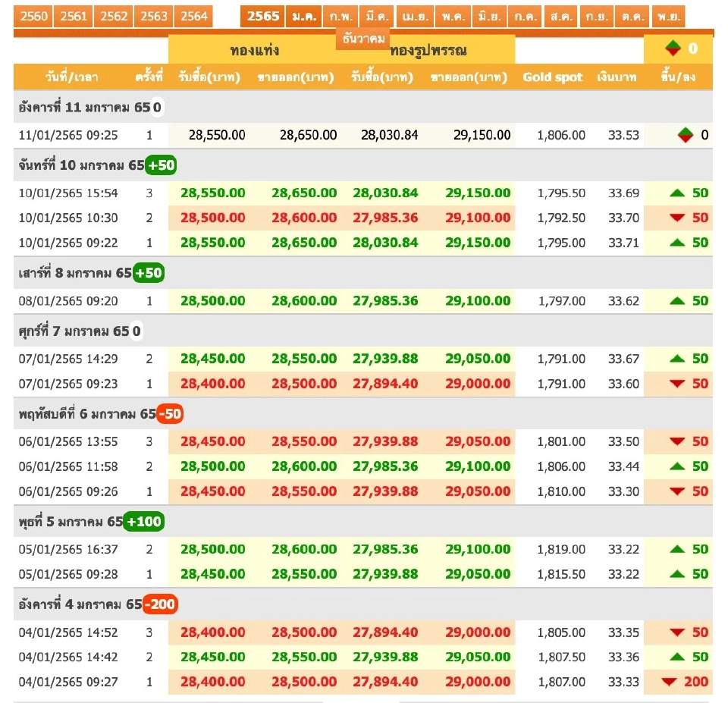Click the อังคารที่ 11 มกราคม 65 date heading
This screenshot has width=728, height=703.
[x=84, y=108]
